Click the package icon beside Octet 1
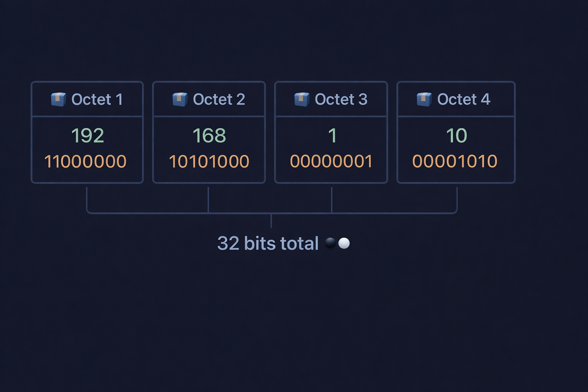This screenshot has width=588, height=392. click(58, 100)
